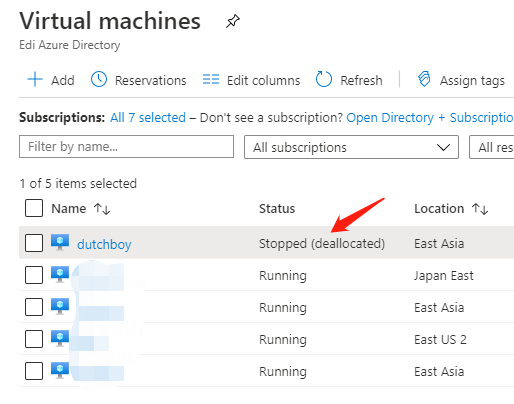Screen dimensions: 514x404
Task: Click 1 of 5 items selected text
Action: tap(78, 183)
